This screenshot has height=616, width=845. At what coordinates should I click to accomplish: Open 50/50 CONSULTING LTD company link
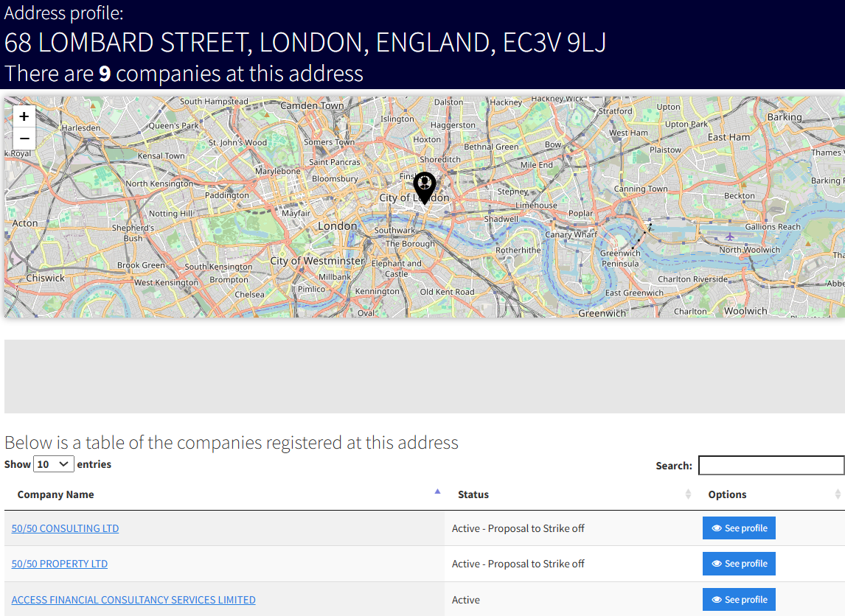65,528
